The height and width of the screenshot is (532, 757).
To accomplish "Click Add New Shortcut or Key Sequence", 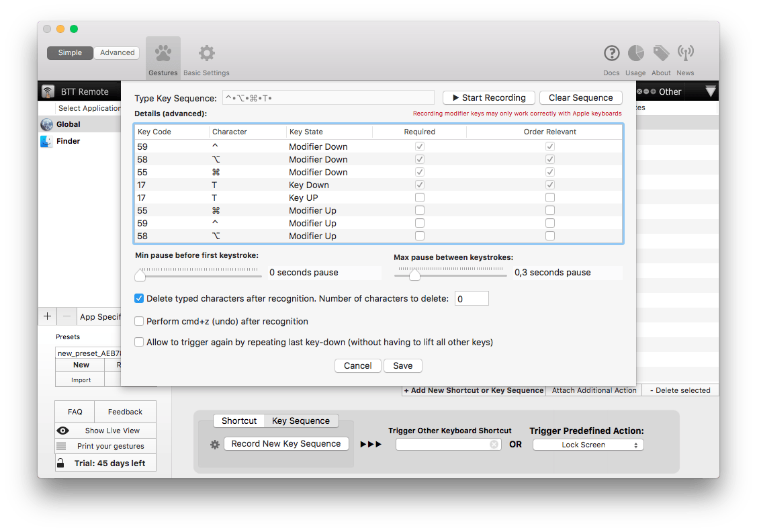I will [x=474, y=390].
